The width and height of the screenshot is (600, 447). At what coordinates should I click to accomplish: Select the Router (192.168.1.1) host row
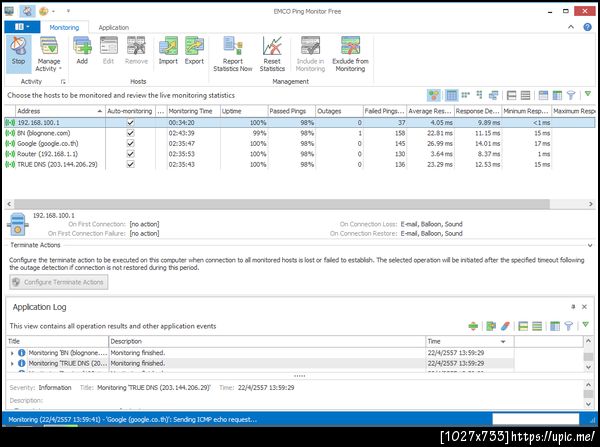point(299,153)
